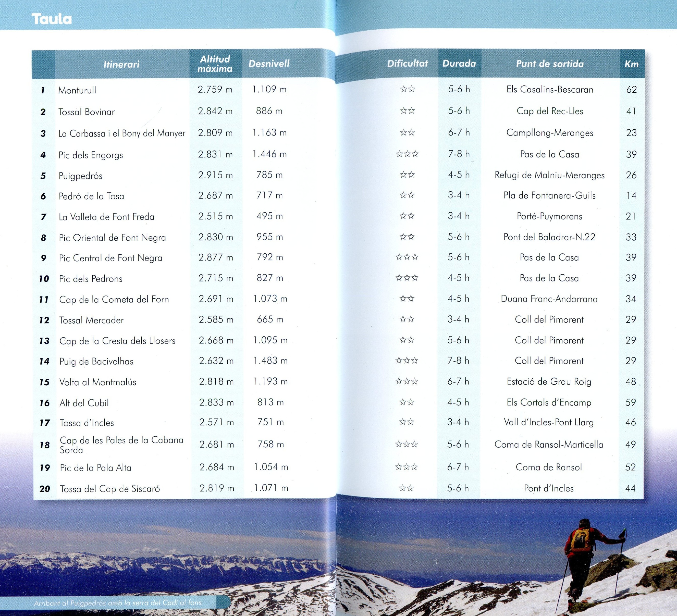Click the stars for Pic de la Pala Alta

406,467
